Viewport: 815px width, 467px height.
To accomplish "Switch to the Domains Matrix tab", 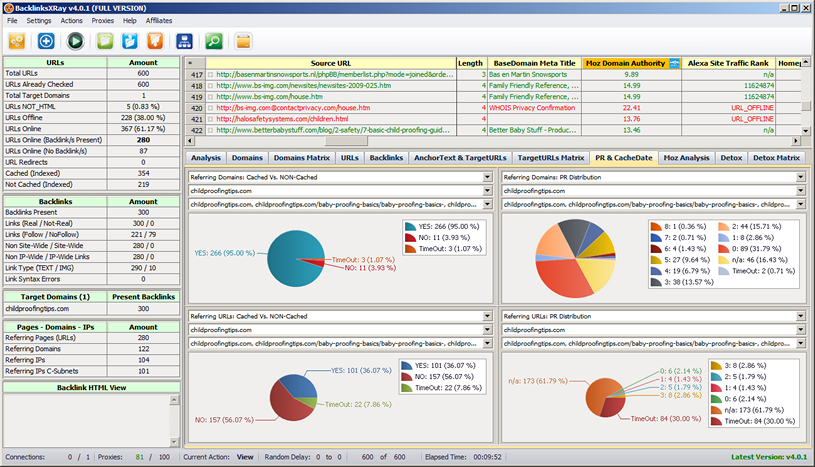I will (x=302, y=158).
